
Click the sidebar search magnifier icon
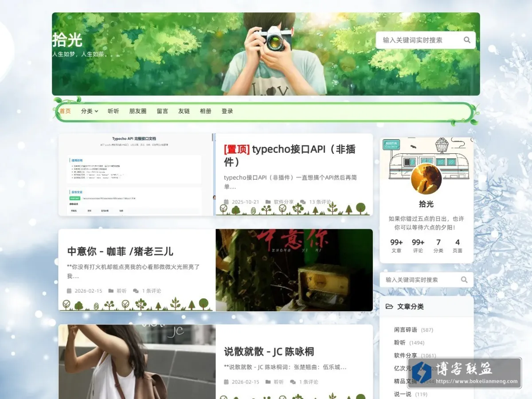coord(464,280)
